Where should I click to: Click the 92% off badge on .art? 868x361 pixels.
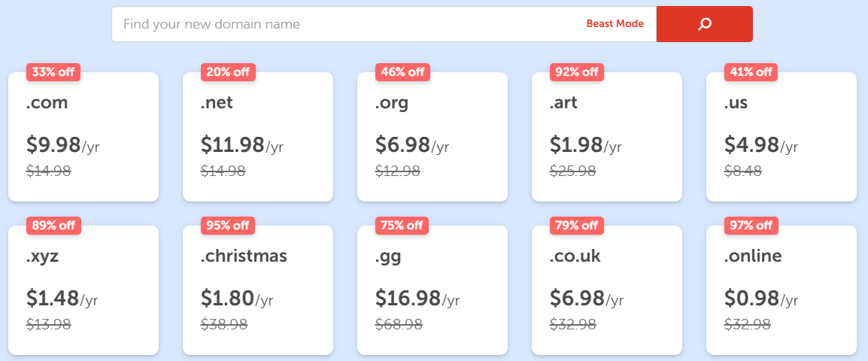tap(577, 72)
